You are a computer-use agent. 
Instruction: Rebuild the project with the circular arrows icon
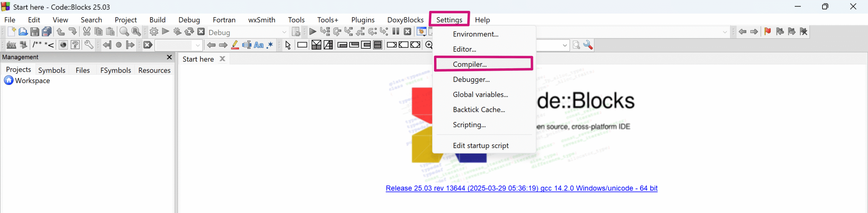pos(189,32)
